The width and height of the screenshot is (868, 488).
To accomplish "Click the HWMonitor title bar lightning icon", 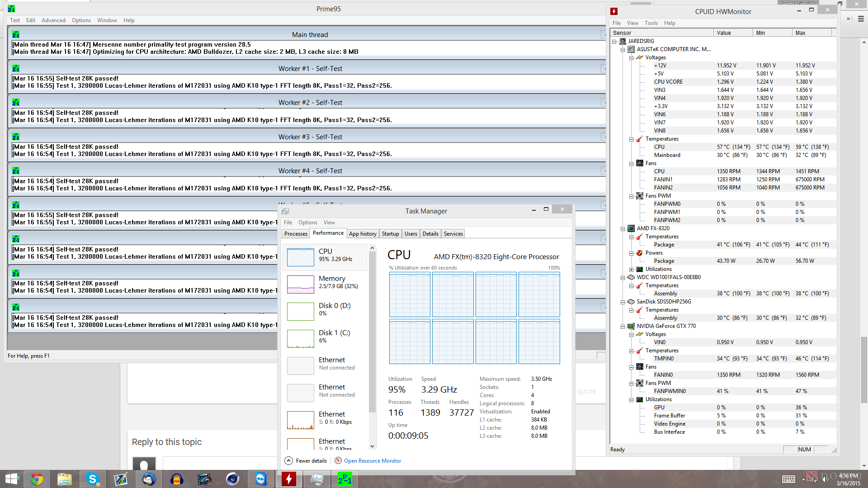I will point(614,11).
